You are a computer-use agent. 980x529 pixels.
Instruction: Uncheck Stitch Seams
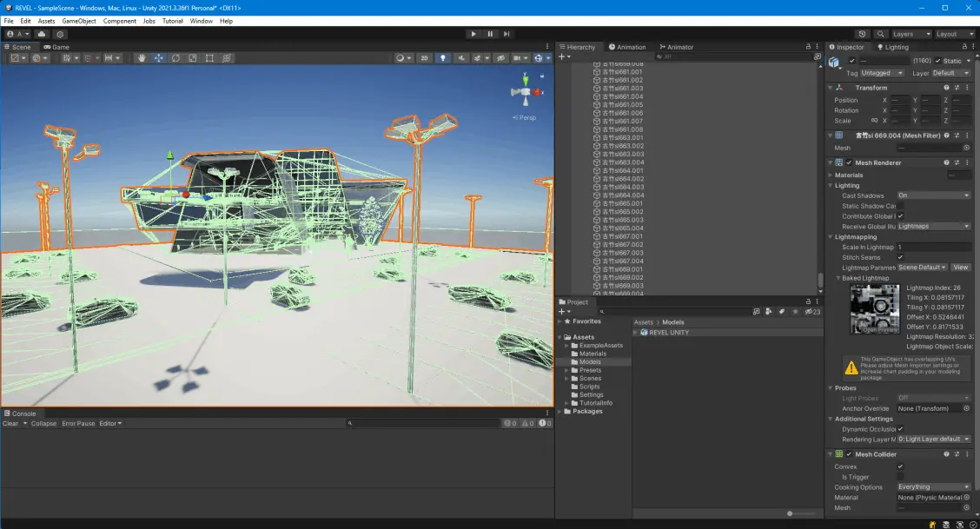tap(901, 257)
